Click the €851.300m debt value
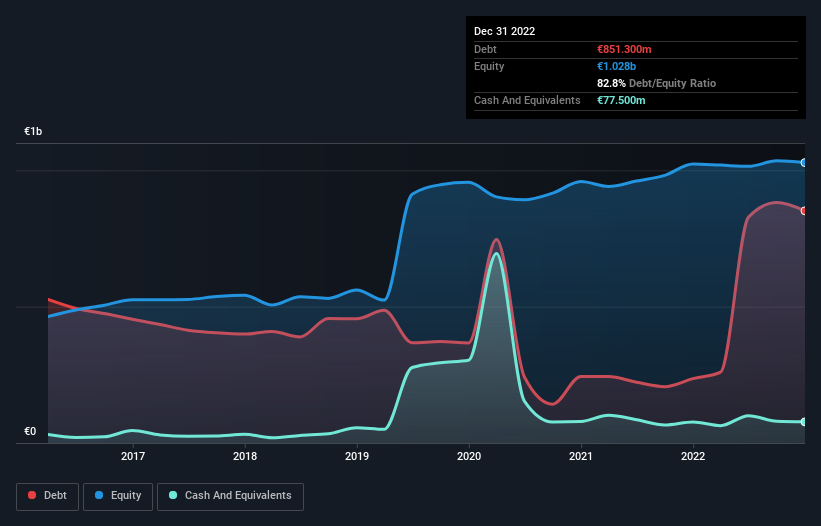This screenshot has height=526, width=821. [x=624, y=49]
